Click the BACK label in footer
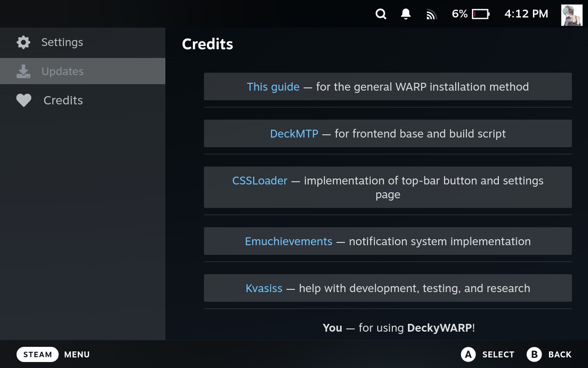This screenshot has width=588, height=368. coord(560,355)
